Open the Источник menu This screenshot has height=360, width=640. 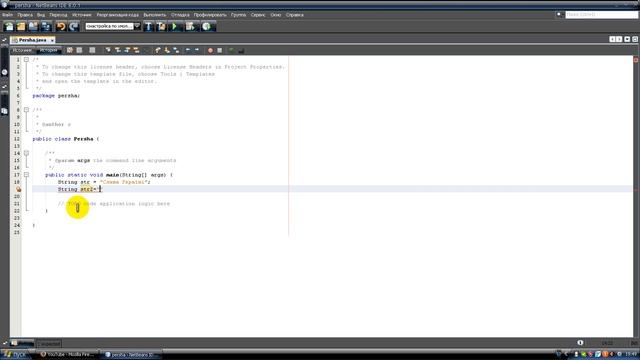(82, 15)
